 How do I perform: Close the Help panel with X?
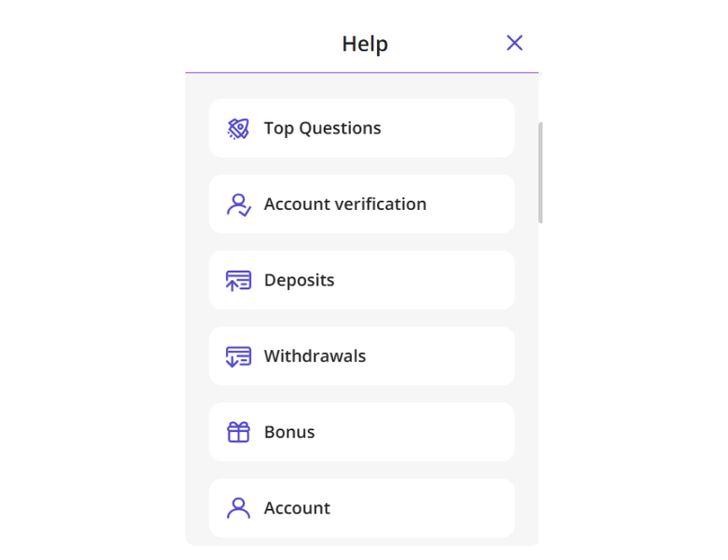(x=514, y=43)
